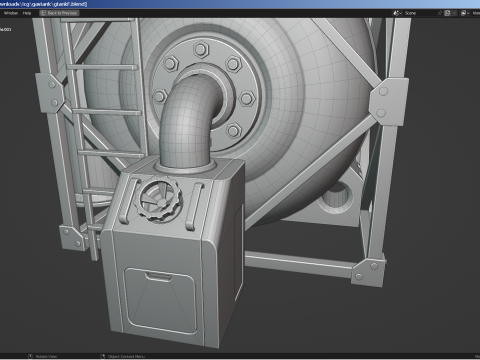Viewport: 480px width, 360px height.
Task: Open the view layer browse dropdown
Action: 465,13
